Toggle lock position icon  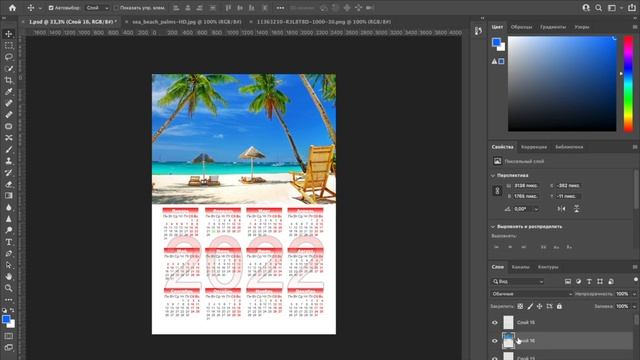[540, 306]
